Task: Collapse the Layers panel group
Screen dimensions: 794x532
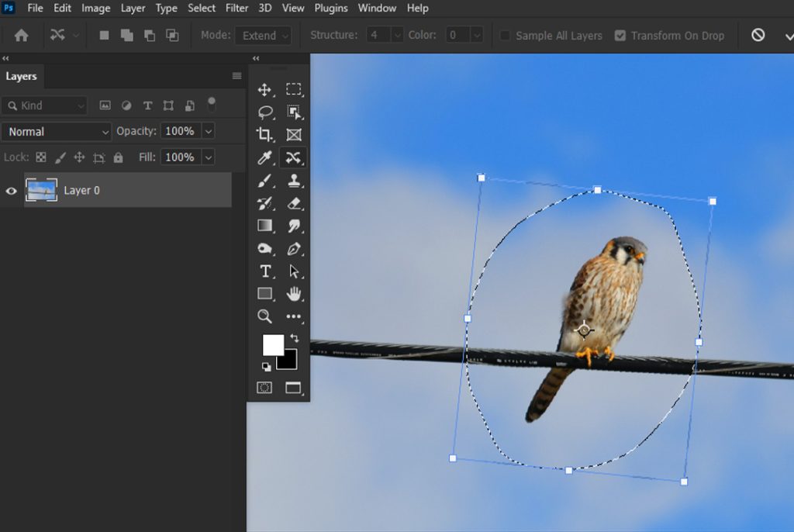Action: point(5,58)
